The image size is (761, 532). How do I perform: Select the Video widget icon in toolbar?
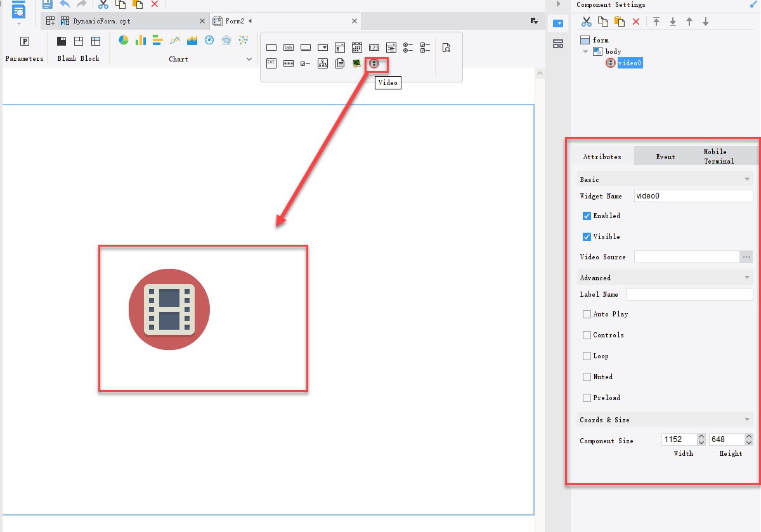click(374, 63)
